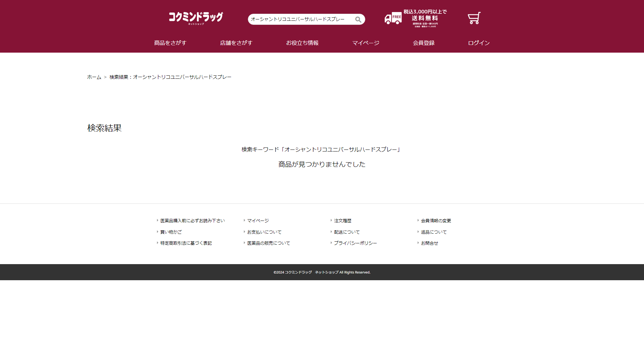The height and width of the screenshot is (362, 644).
Task: View 注文履歴 from footer
Action: pos(342,221)
